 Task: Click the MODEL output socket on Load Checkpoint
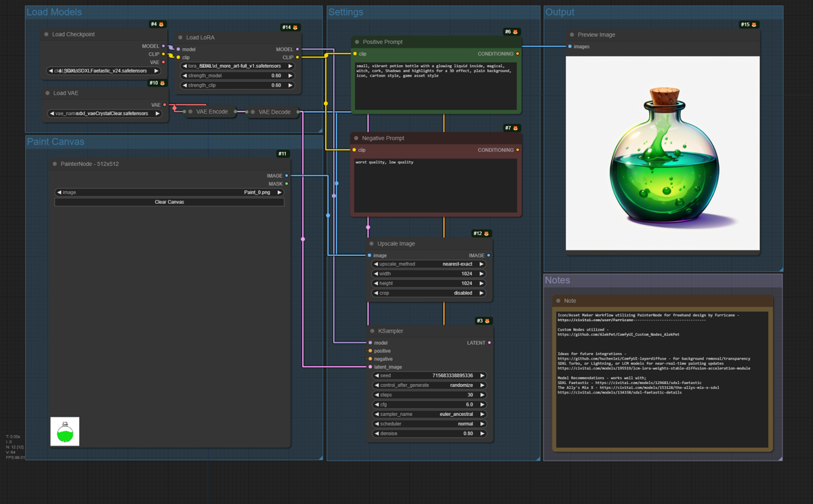(165, 46)
